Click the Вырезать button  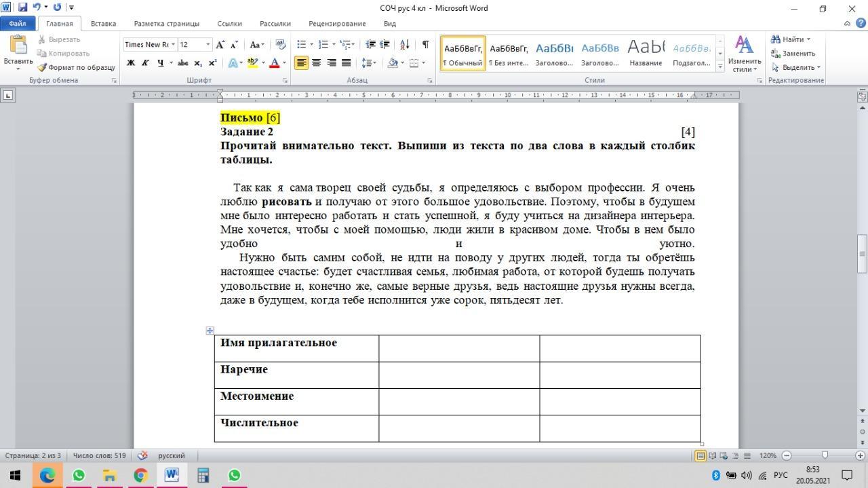coord(60,39)
